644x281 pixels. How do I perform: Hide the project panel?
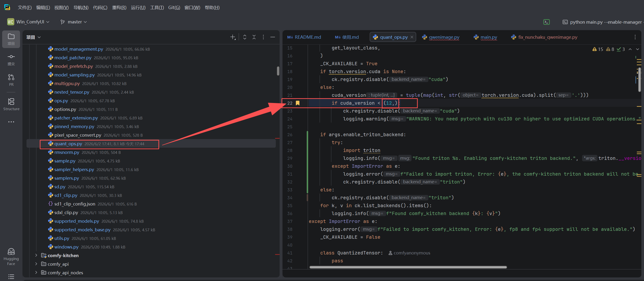tap(273, 37)
